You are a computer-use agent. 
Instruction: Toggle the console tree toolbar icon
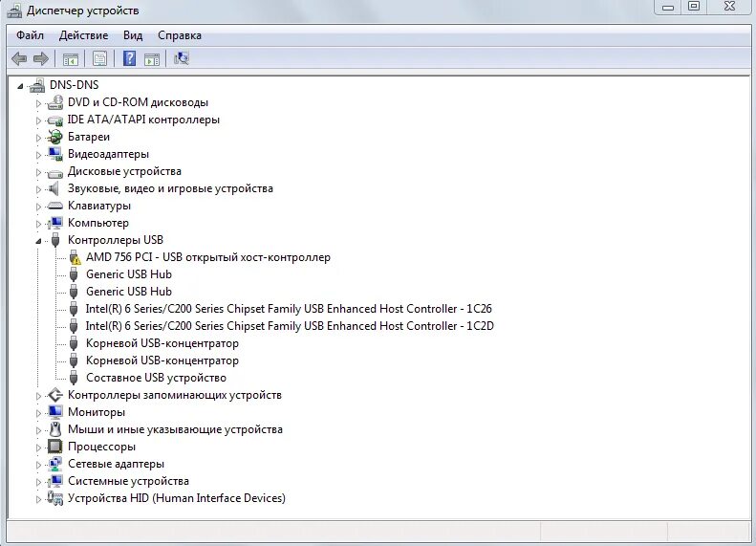tap(71, 59)
